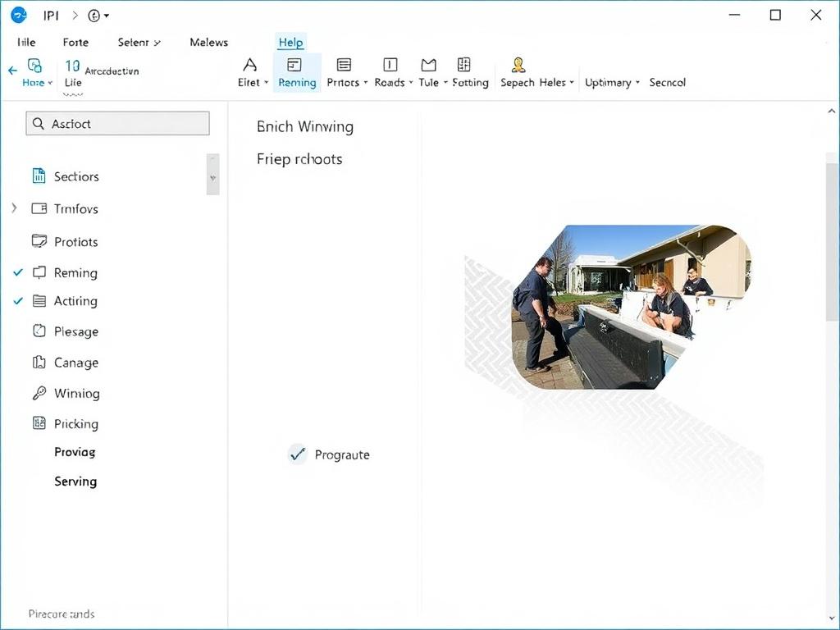This screenshot has height=630, width=840.
Task: Select the Plesage sidebar label
Action: click(76, 331)
